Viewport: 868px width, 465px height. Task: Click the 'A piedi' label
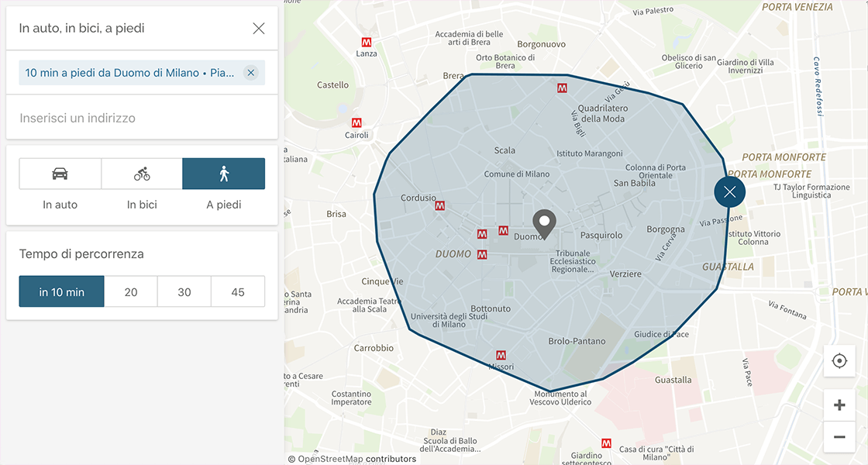tap(224, 205)
